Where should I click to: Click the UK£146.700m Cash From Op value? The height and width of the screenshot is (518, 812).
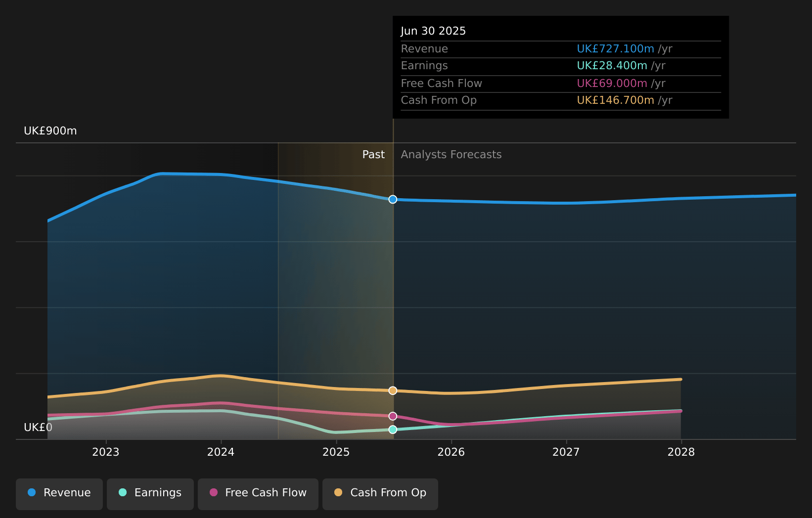615,100
